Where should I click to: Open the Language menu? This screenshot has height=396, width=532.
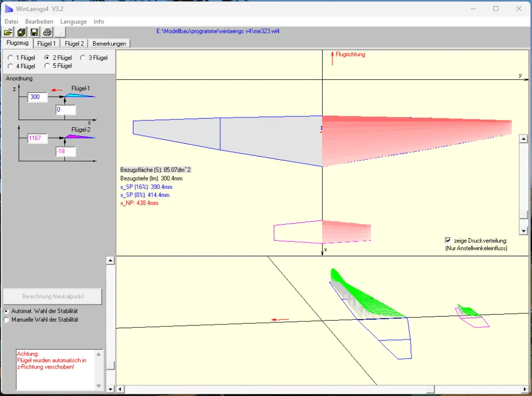[x=73, y=21]
